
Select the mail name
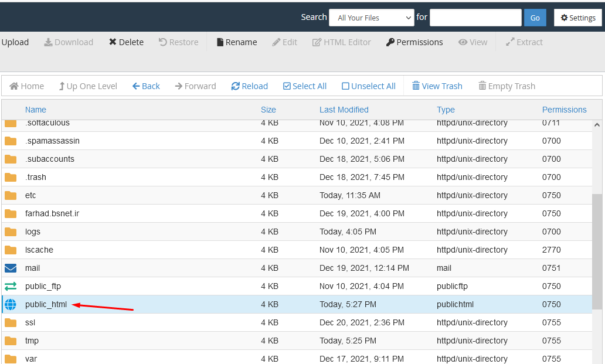tap(32, 268)
